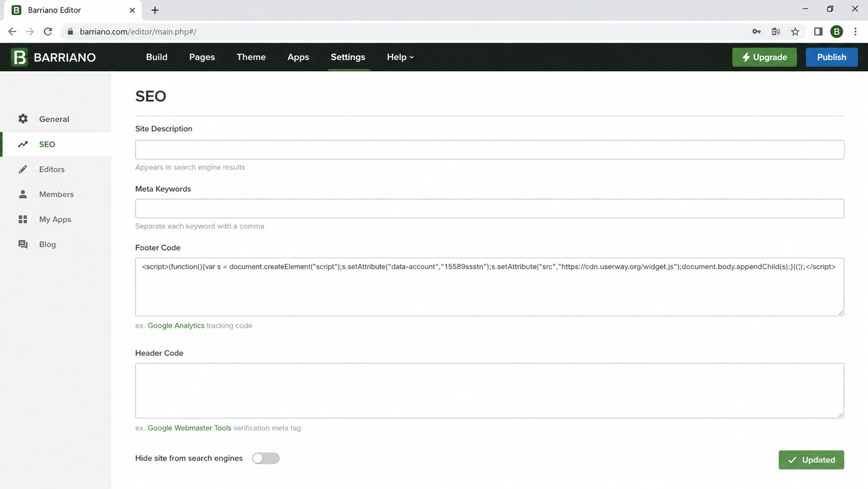
Task: Reload the page with refresh icon
Action: pos(48,32)
